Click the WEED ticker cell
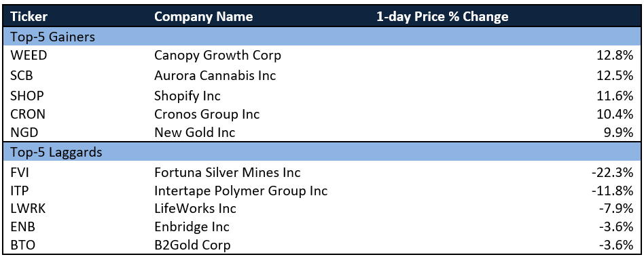Screen dimensions: 644x257 coord(29,56)
